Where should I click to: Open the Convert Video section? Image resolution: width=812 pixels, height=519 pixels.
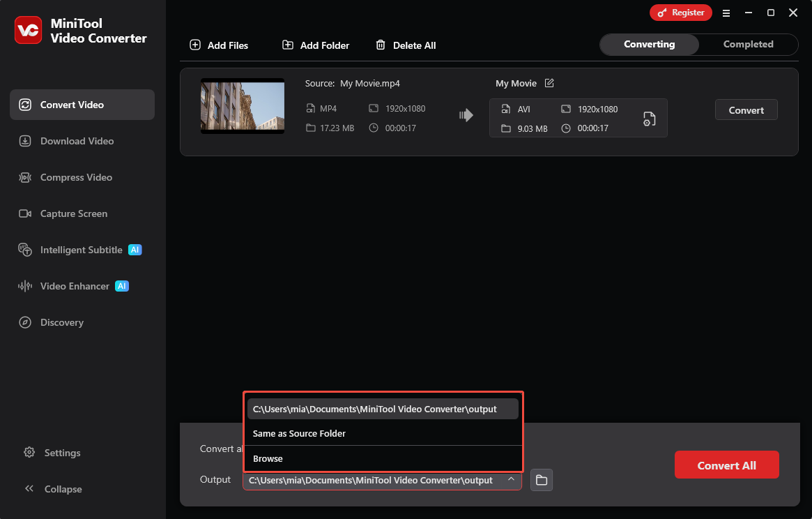(x=82, y=105)
